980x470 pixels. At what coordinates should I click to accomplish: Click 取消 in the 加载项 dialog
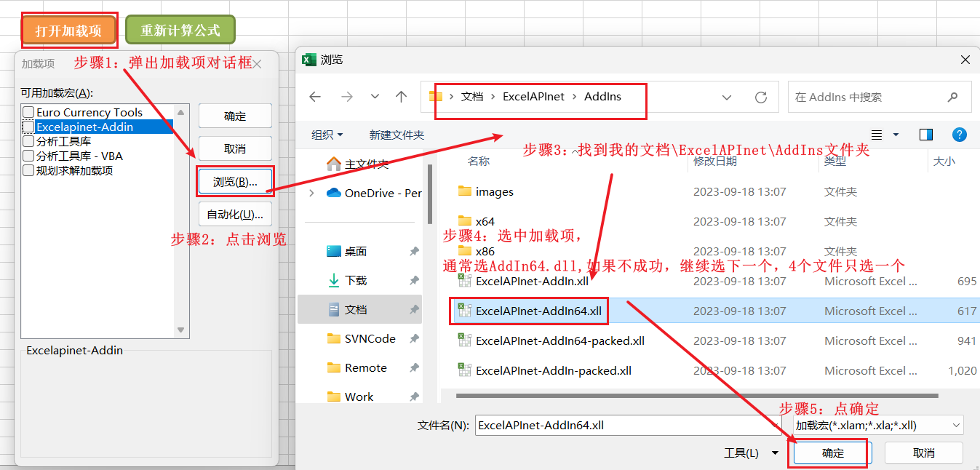[x=235, y=148]
